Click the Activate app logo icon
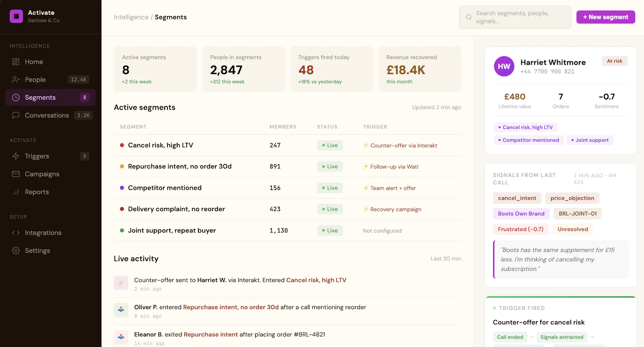644x347 pixels. tap(16, 17)
